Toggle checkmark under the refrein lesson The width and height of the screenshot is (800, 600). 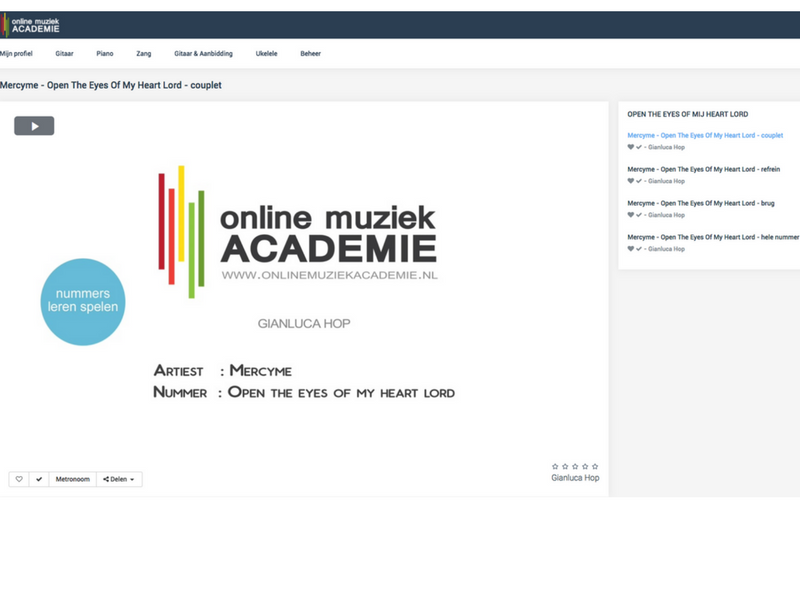[639, 181]
